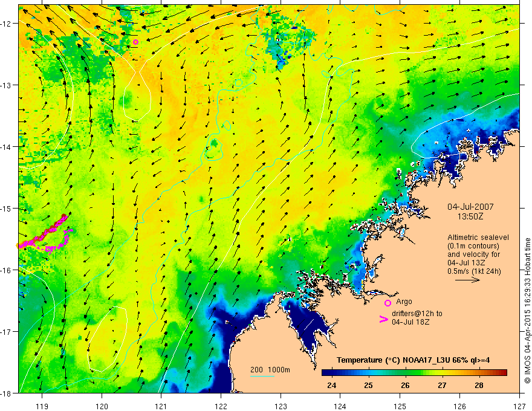Click the 13:50Z time text

(470, 216)
